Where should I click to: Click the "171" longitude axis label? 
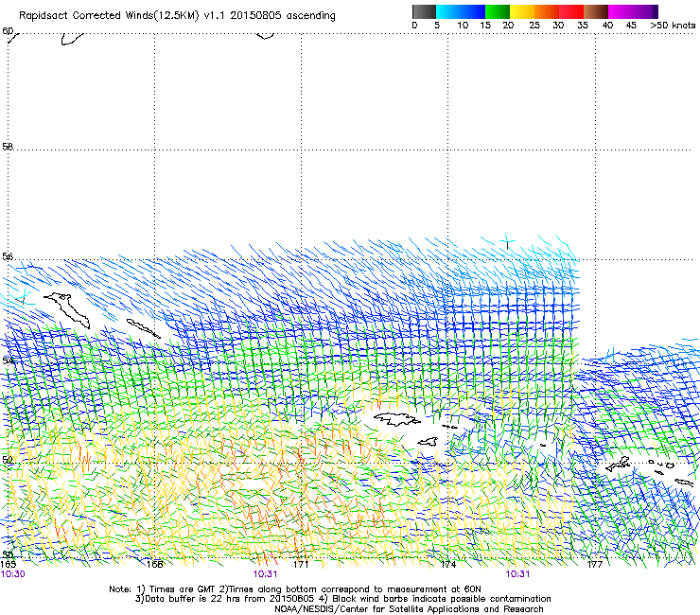(x=301, y=565)
